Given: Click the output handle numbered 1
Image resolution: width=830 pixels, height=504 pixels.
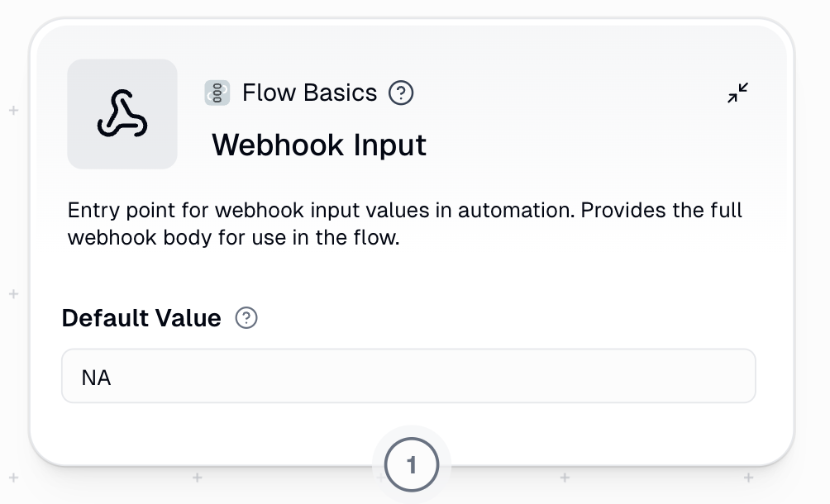Looking at the screenshot, I should click(x=412, y=466).
